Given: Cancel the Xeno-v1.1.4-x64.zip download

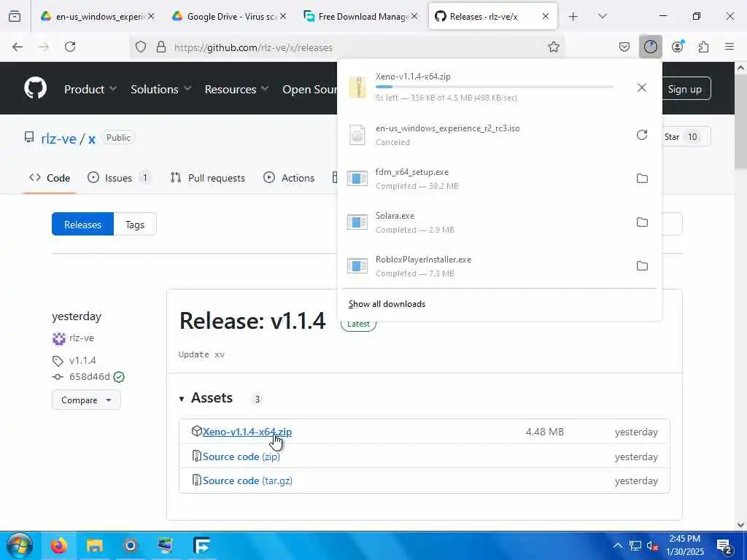Looking at the screenshot, I should (x=642, y=87).
